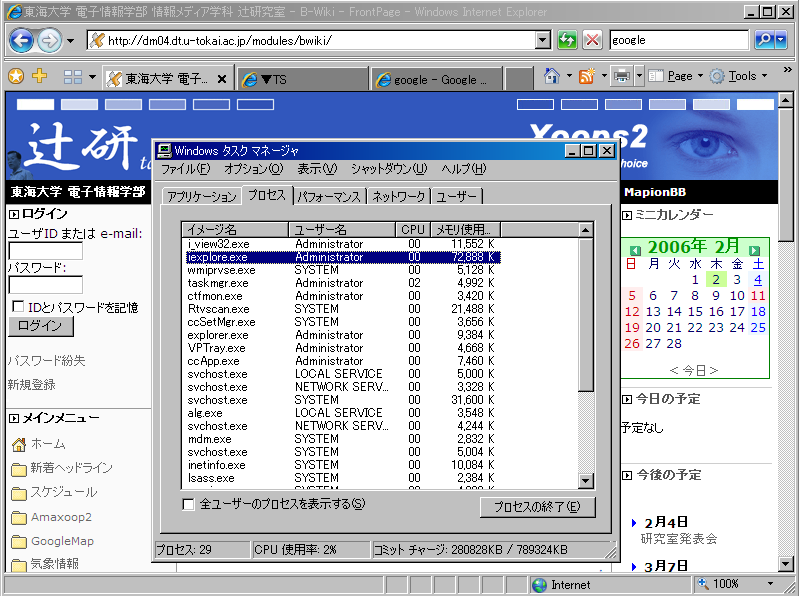Click process list scrollbar down arrow
Image resolution: width=799 pixels, height=596 pixels.
586,480
